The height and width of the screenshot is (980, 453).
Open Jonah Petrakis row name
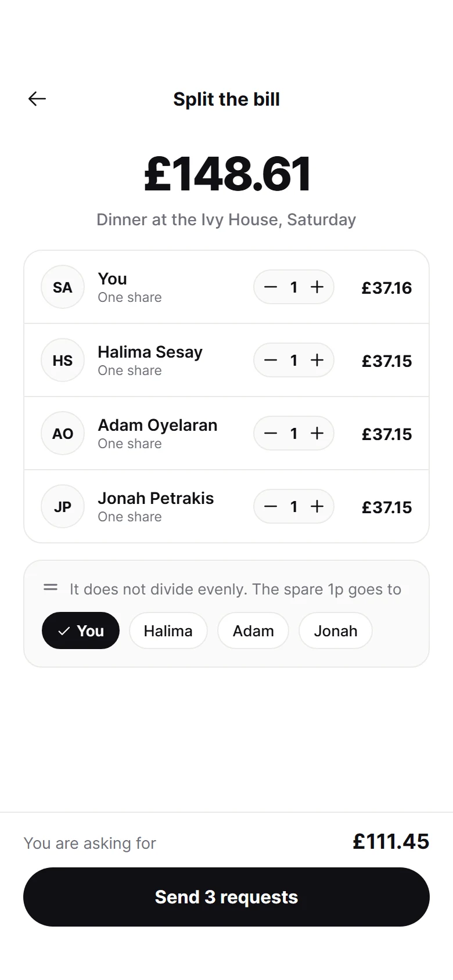coord(156,498)
